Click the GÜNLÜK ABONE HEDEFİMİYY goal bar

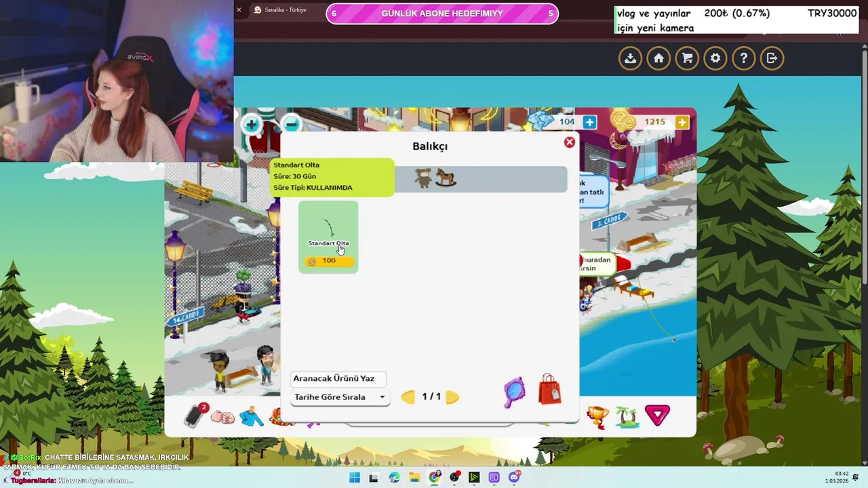442,14
